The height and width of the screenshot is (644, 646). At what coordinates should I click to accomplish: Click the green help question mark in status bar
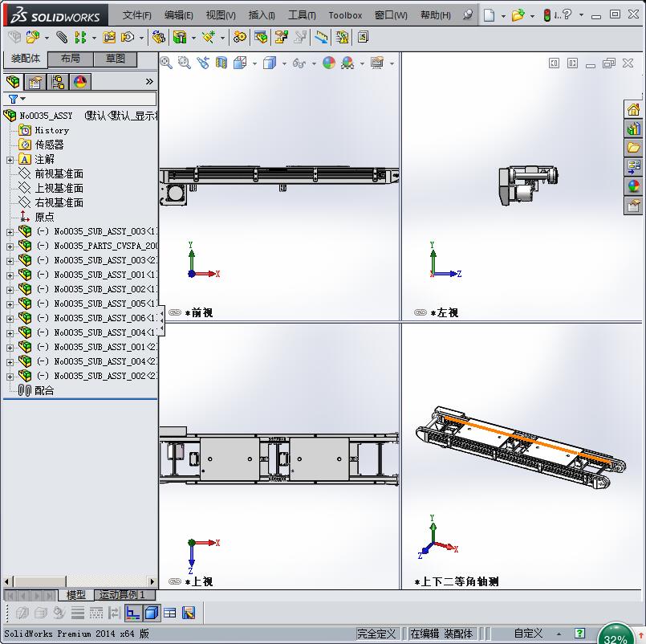point(579,633)
